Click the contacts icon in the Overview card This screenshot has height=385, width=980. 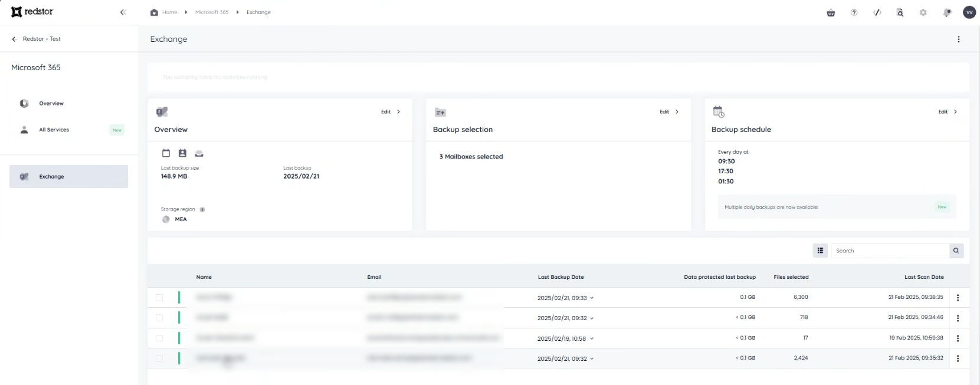pos(182,153)
